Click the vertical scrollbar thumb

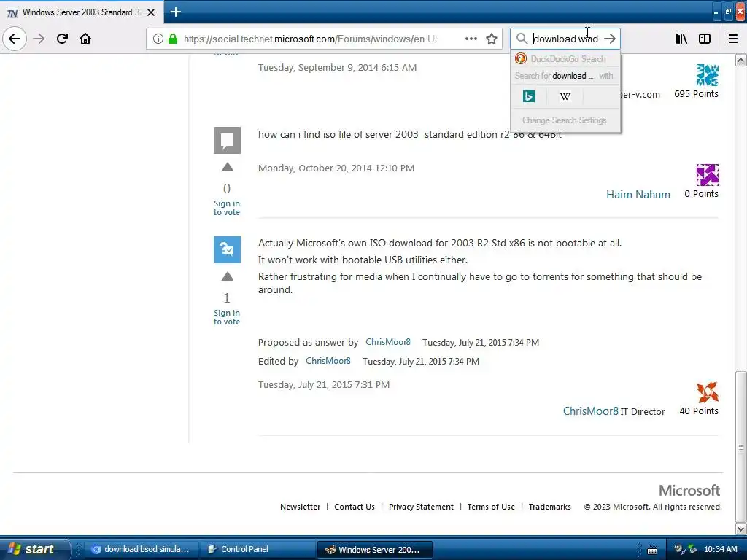[740, 447]
